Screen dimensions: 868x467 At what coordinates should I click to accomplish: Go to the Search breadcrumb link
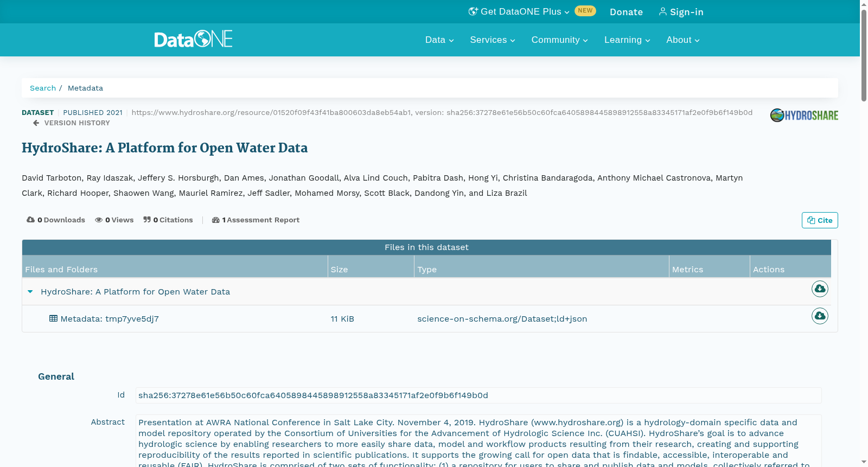coord(43,88)
